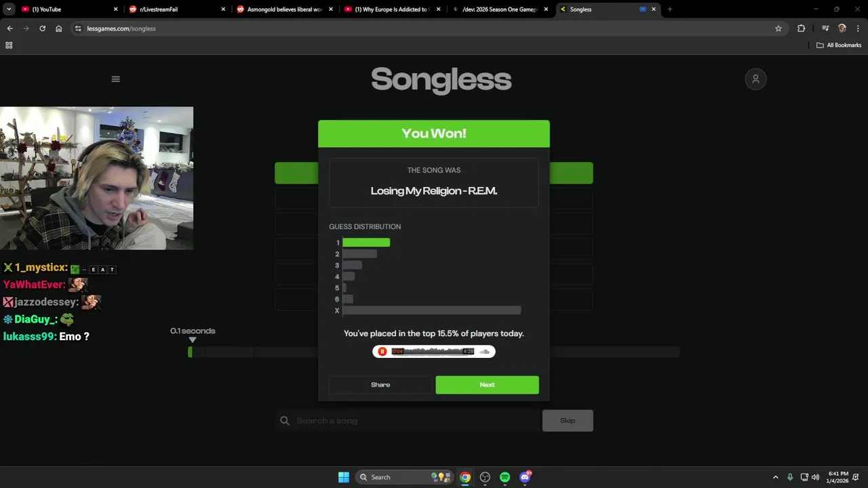Pause the SoundCloud song preview
The height and width of the screenshot is (488, 868).
point(382,352)
